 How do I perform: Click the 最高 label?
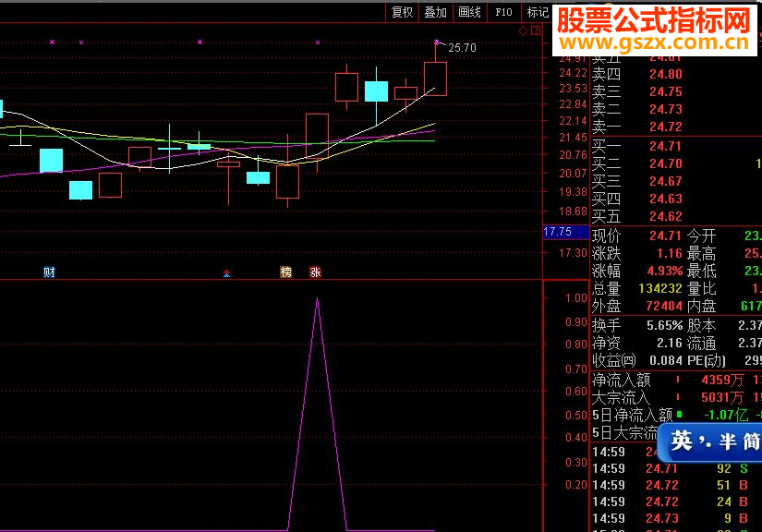point(702,254)
